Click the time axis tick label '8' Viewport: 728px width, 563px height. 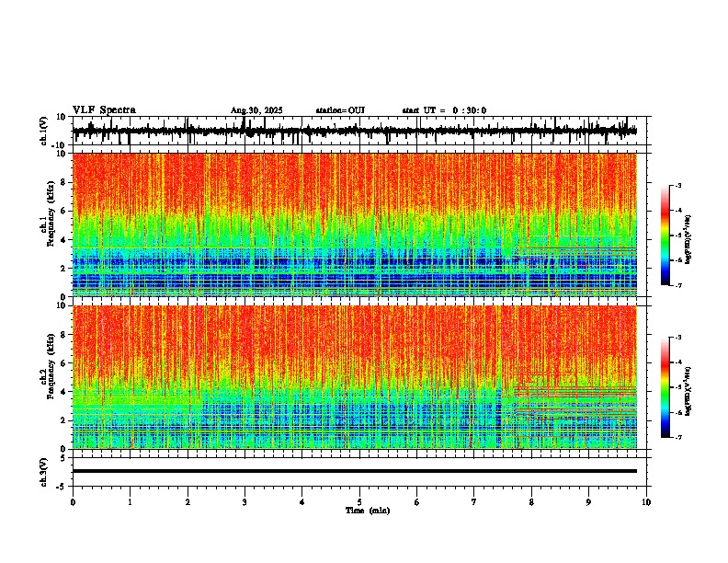pos(531,502)
